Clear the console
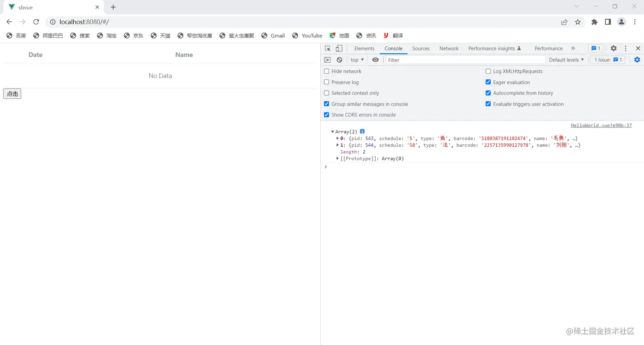This screenshot has height=345, width=644. click(339, 60)
